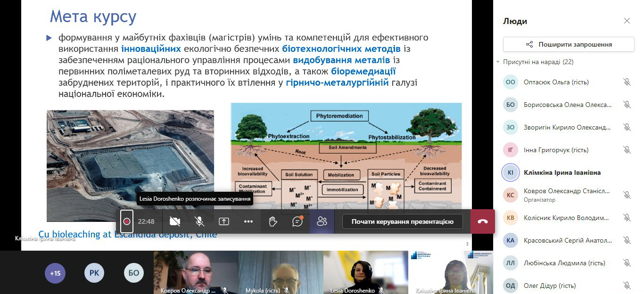Close the Люди panel with X
The height and width of the screenshot is (294, 644).
[627, 21]
